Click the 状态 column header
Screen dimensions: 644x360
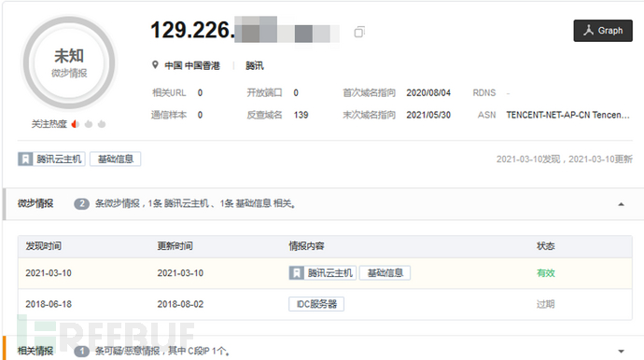545,246
